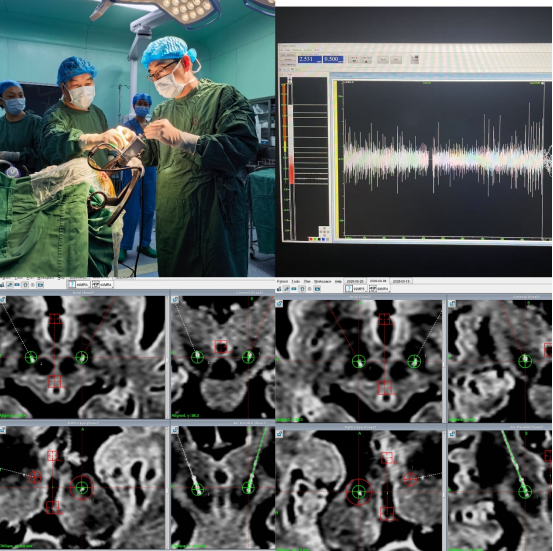
Task: Click the patient icon at left of right toolbar
Action: [x=279, y=289]
